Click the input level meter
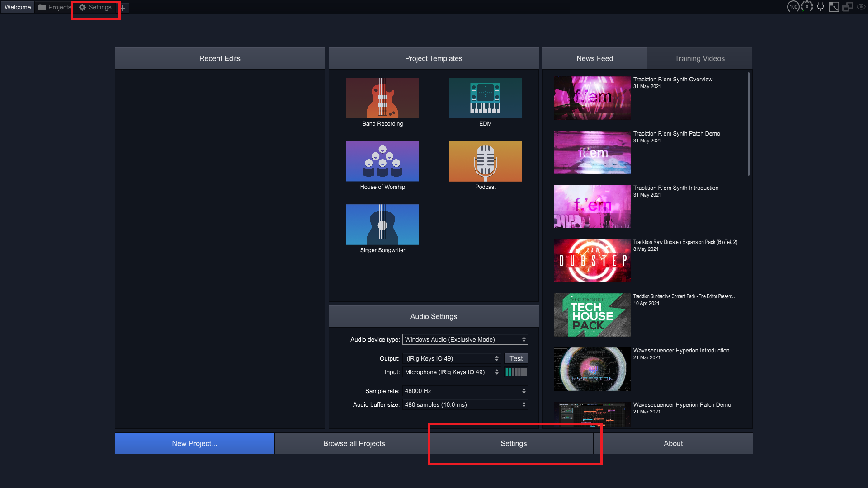Viewport: 868px width, 488px height. (516, 372)
